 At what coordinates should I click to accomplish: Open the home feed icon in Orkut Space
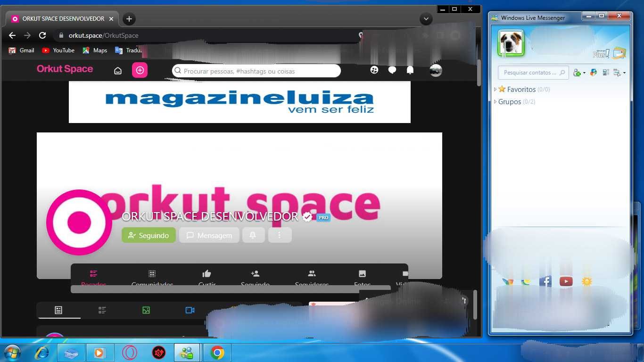point(118,71)
